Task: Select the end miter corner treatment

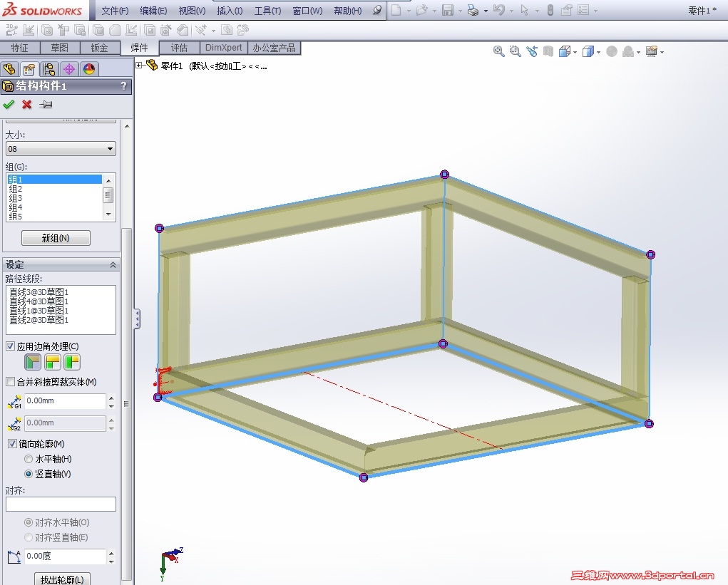Action: (x=33, y=362)
